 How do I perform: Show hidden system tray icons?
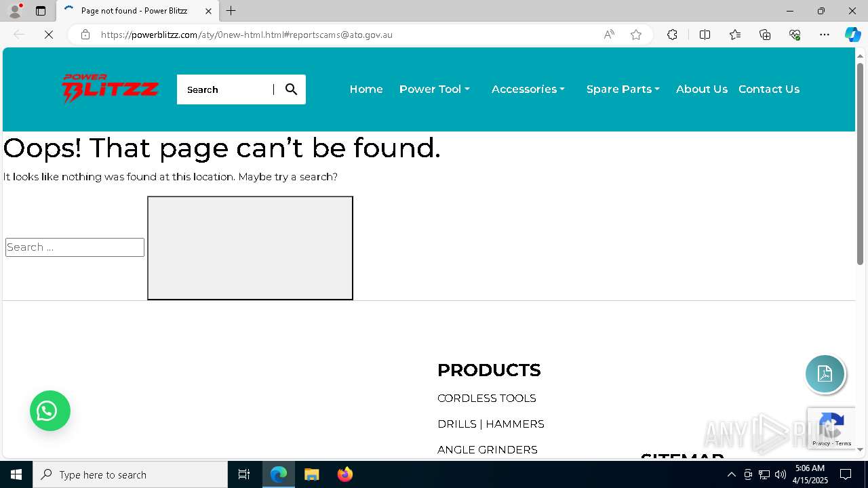point(731,474)
